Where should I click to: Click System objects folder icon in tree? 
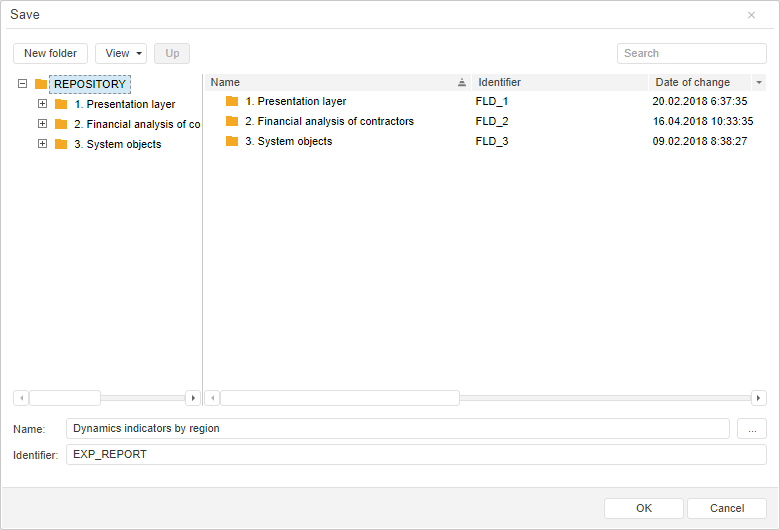(x=61, y=144)
